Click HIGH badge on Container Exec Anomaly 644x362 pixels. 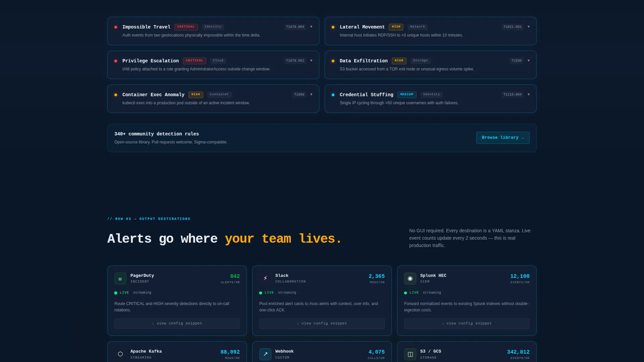tap(196, 95)
